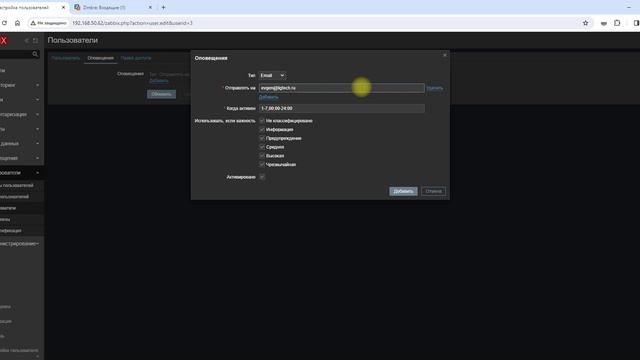Click 'Отмена' to cancel the dialog

[433, 191]
